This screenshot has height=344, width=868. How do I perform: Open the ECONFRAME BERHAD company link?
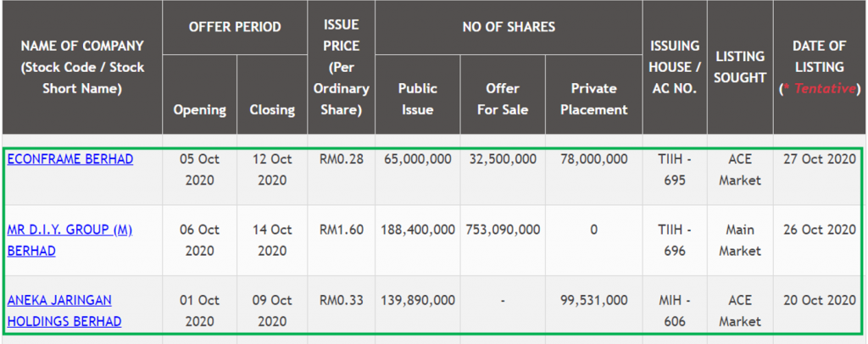tap(70, 159)
